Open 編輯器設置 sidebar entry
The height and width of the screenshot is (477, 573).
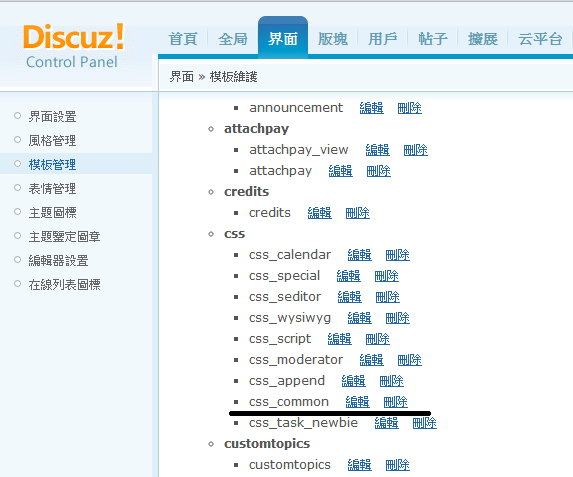pos(58,261)
